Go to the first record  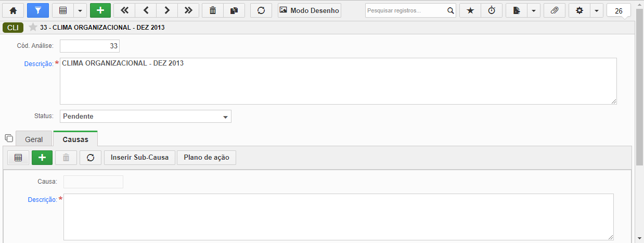click(x=124, y=10)
